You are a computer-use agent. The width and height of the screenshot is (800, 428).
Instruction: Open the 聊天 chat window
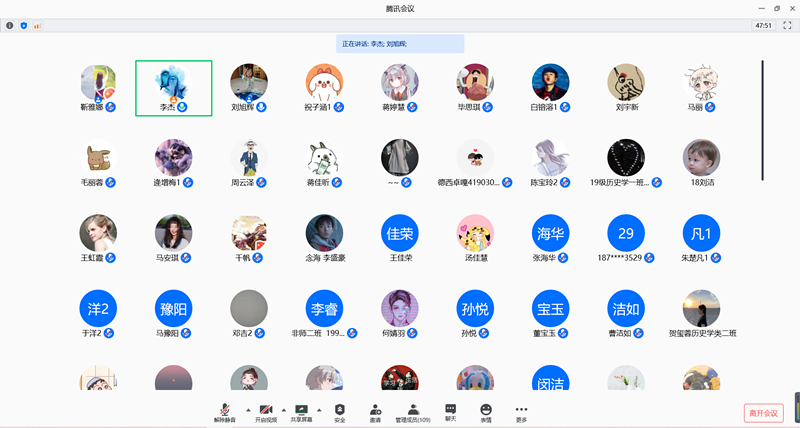pyautogui.click(x=450, y=412)
